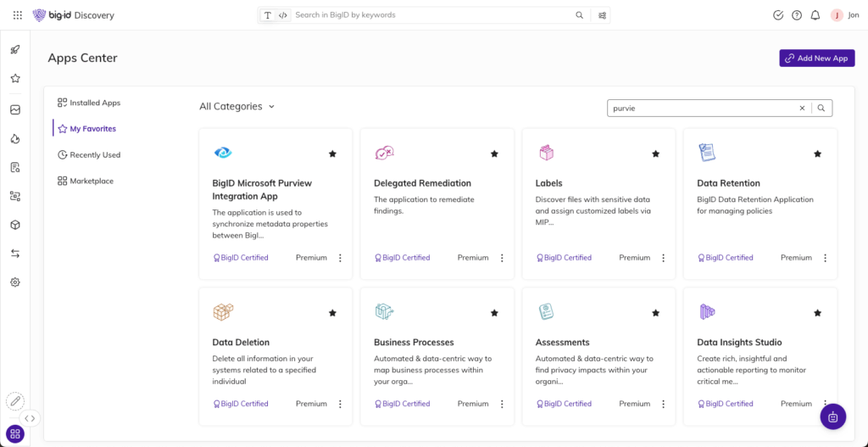
Task: Open the task checkmark status icon
Action: click(x=778, y=15)
